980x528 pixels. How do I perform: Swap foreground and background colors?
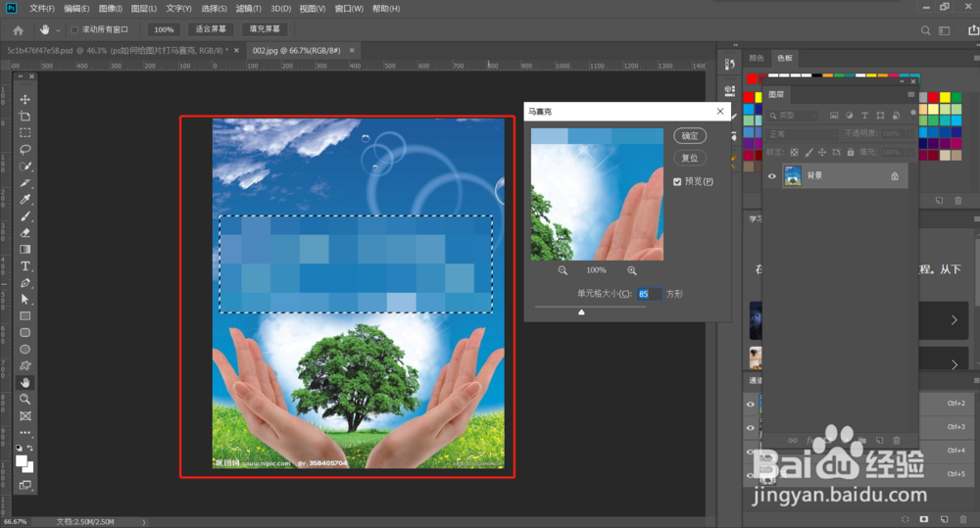[x=30, y=448]
